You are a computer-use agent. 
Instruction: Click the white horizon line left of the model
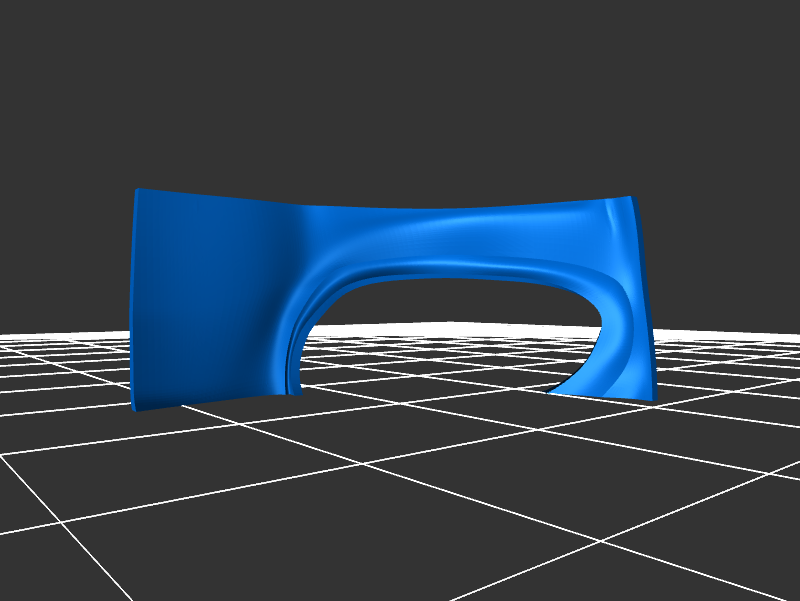[60, 334]
